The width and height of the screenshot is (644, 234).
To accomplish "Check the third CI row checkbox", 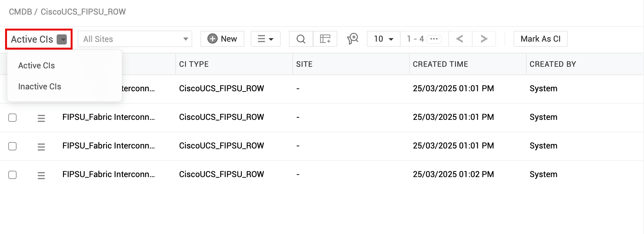I will (12, 146).
